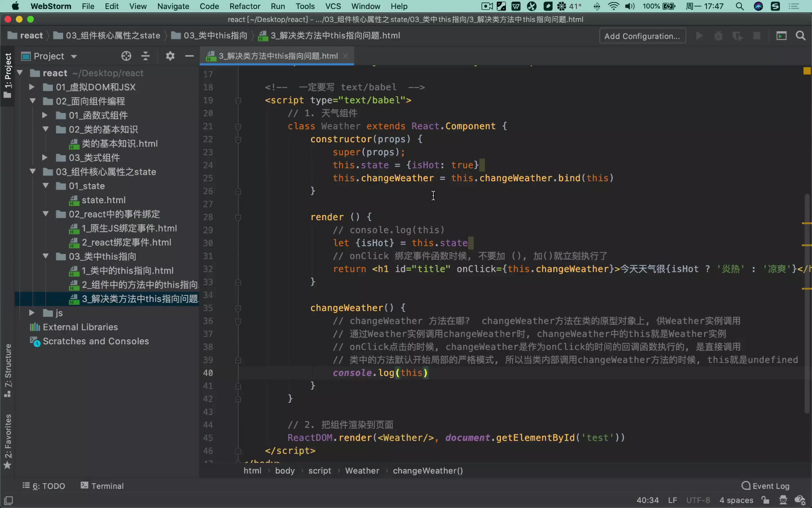Click the inspections profile face icon in status bar
The height and width of the screenshot is (508, 812).
click(x=783, y=500)
